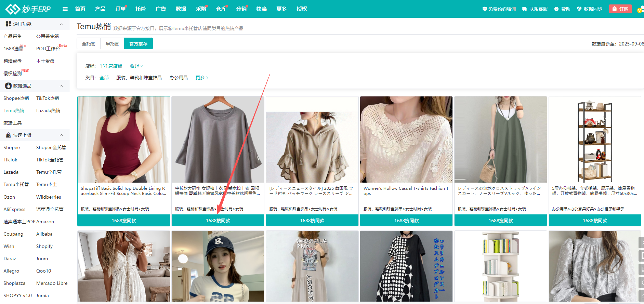
Task: Collapse the 快速上货 sidebar section
Action: pos(61,135)
